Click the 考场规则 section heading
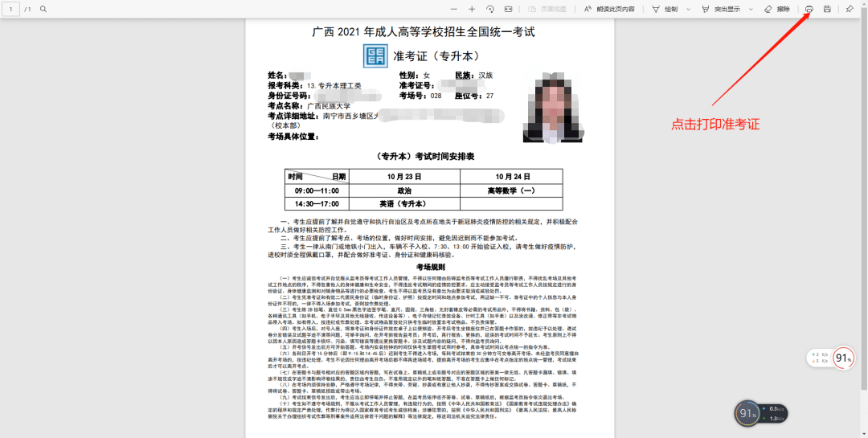Screen dimensions: 868x438 432,267
